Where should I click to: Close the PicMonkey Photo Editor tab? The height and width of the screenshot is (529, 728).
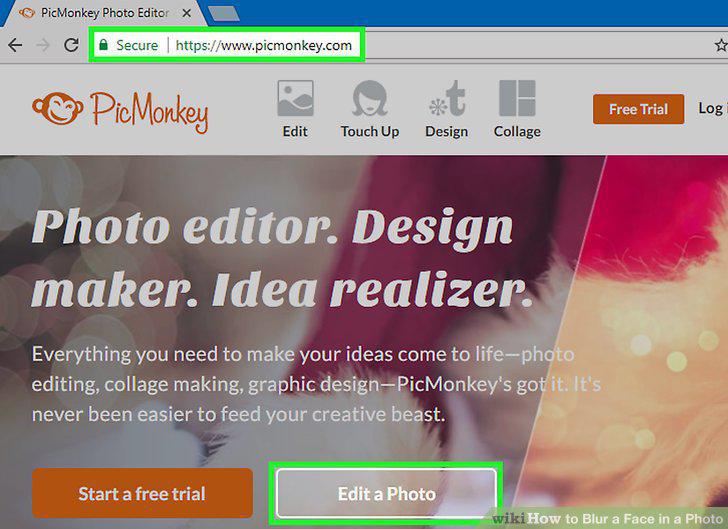(186, 13)
